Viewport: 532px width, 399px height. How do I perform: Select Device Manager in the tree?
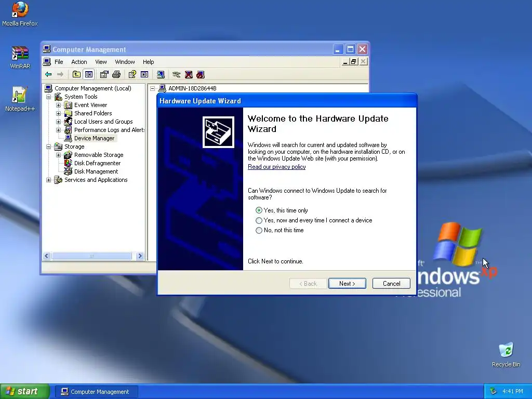(x=95, y=138)
